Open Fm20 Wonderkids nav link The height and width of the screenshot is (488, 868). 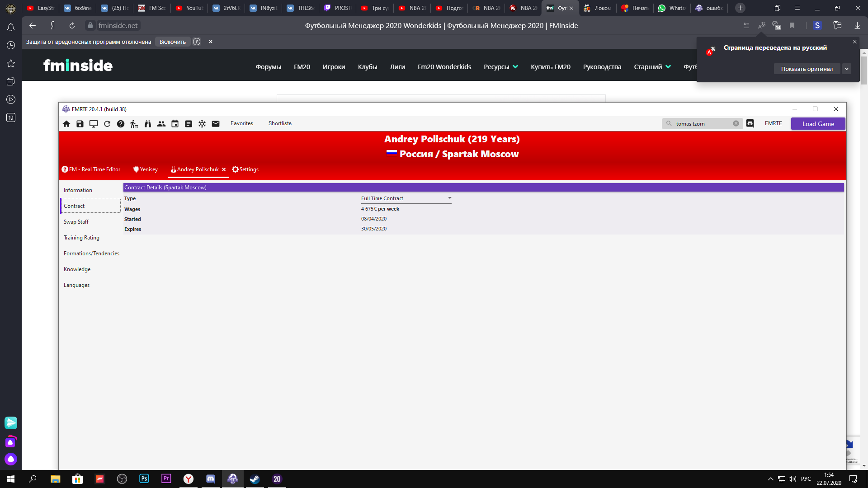click(x=444, y=67)
